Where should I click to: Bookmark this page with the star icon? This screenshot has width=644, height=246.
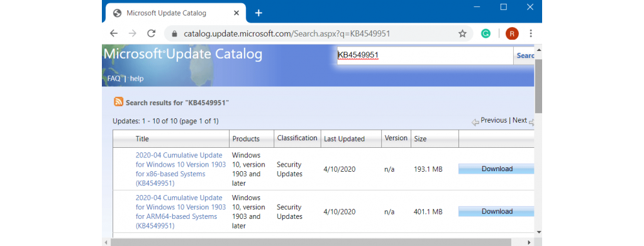pyautogui.click(x=462, y=34)
